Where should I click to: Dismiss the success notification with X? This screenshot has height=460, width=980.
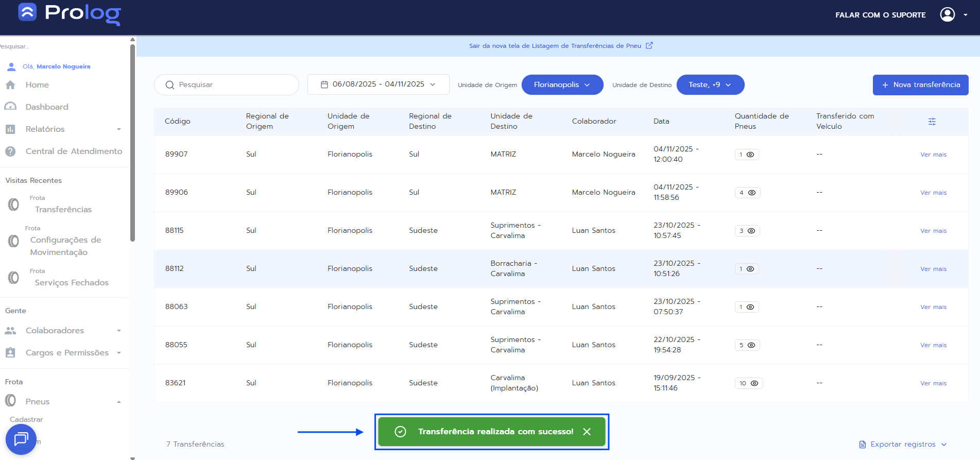coord(587,432)
